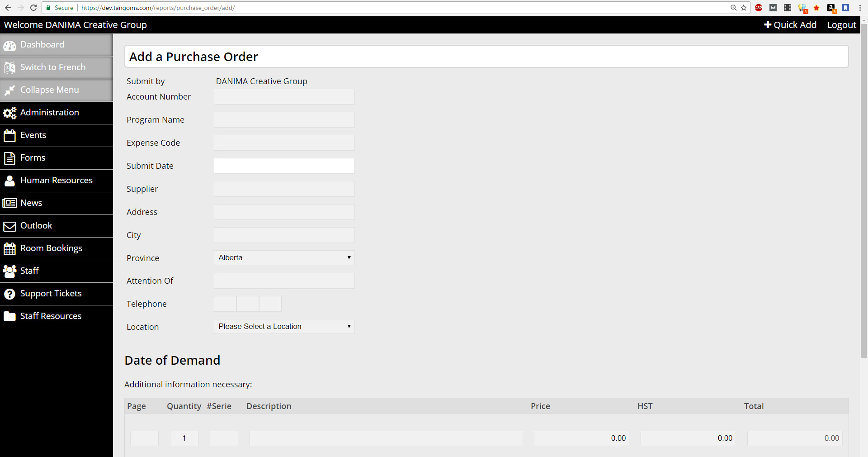The image size is (868, 457).
Task: Click the Logout link
Action: [x=841, y=25]
